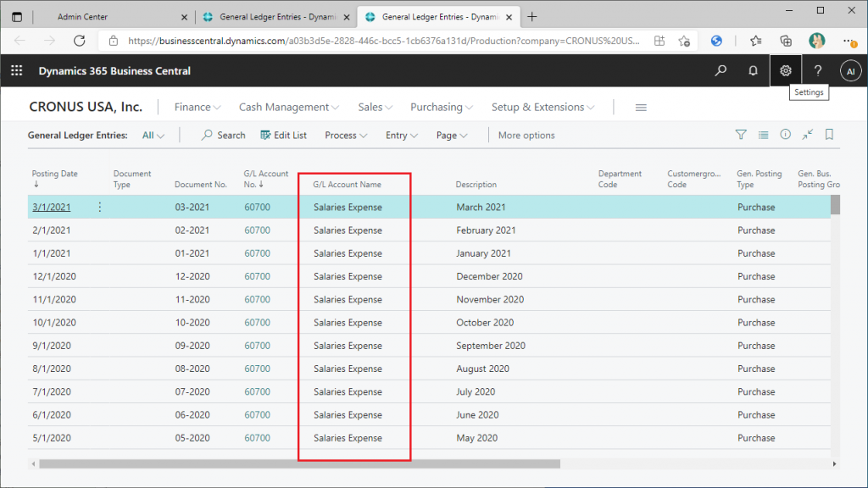
Task: Open the Entry dropdown
Action: [x=401, y=135]
